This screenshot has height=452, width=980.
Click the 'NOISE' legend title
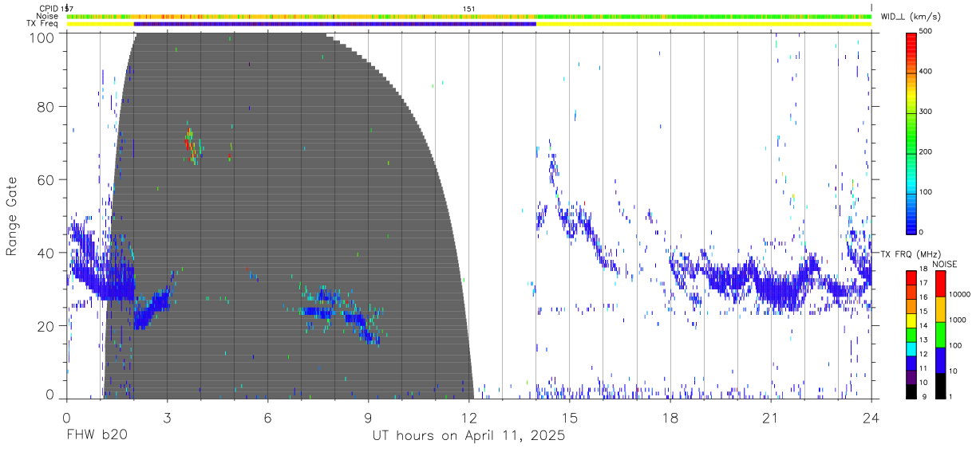coord(944,264)
